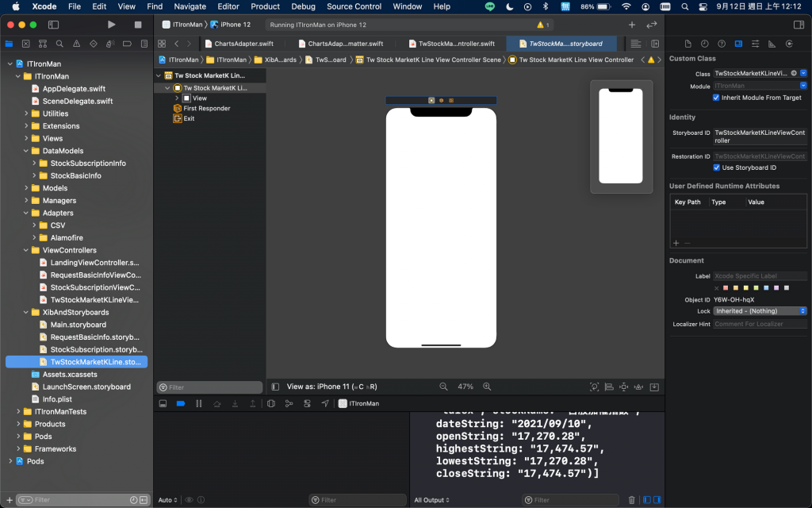Click the Storyboard ID input field
This screenshot has height=508, width=812.
(x=760, y=137)
